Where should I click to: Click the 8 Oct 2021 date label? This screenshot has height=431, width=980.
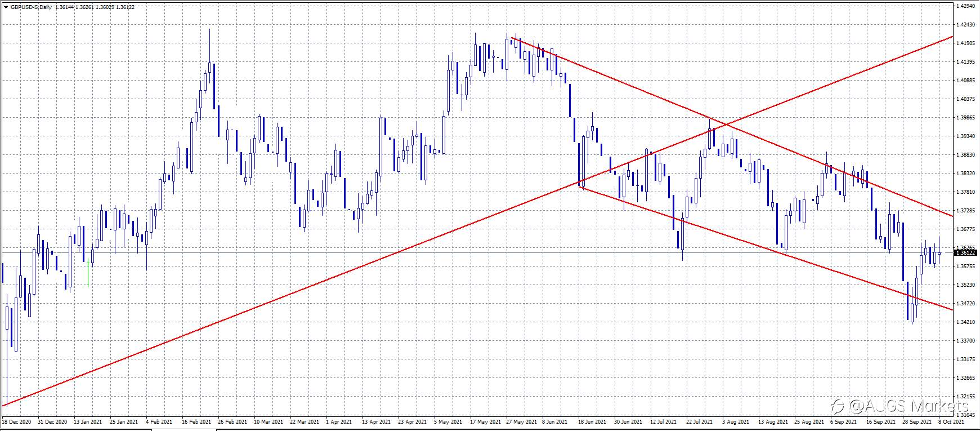(x=952, y=421)
